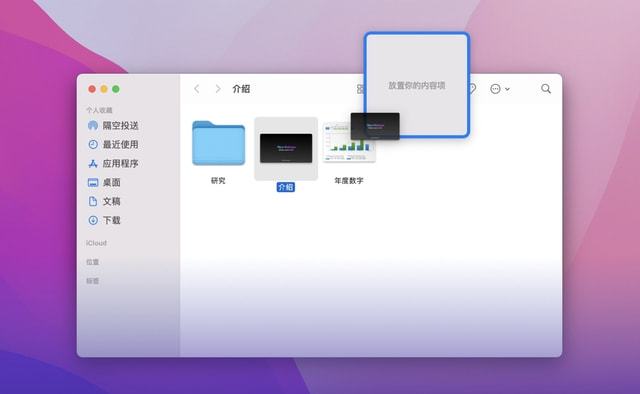Go forward with the right chevron
Viewport: 640px width, 394px height.
point(218,89)
